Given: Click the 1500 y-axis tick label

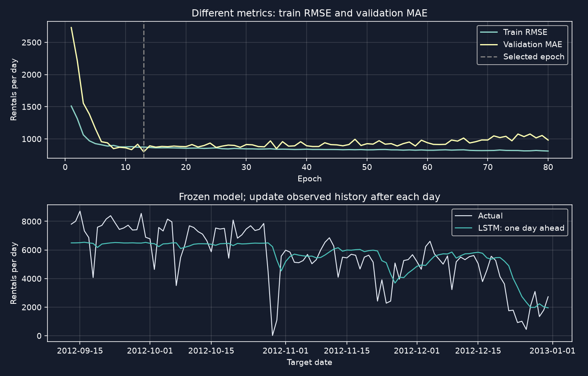Looking at the screenshot, I should [33, 107].
